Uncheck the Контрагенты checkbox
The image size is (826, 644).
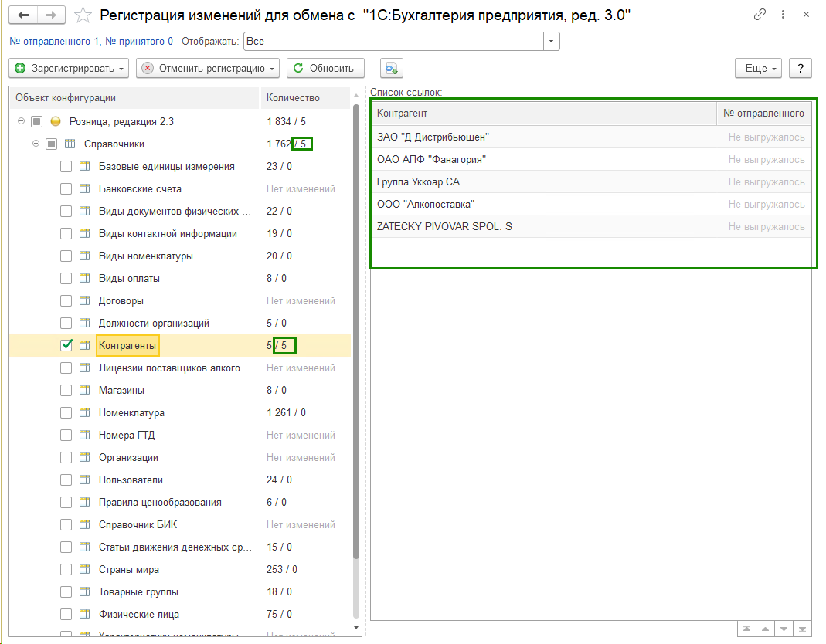(66, 345)
